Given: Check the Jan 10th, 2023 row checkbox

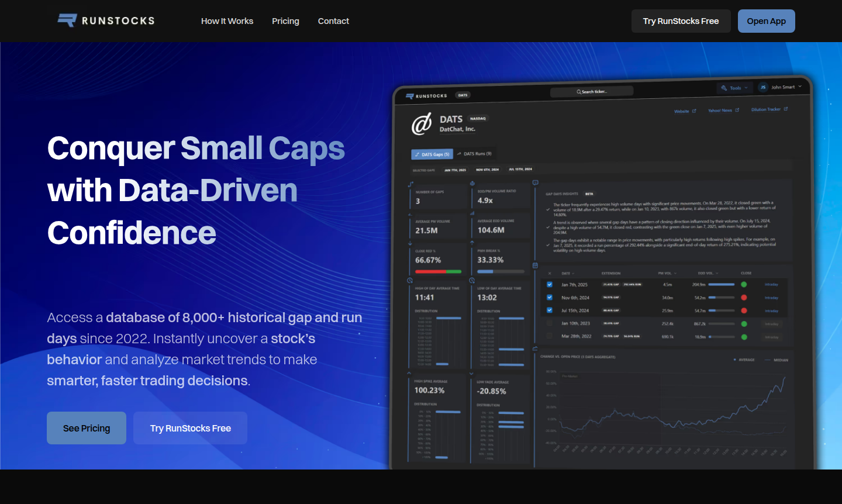Looking at the screenshot, I should tap(550, 323).
